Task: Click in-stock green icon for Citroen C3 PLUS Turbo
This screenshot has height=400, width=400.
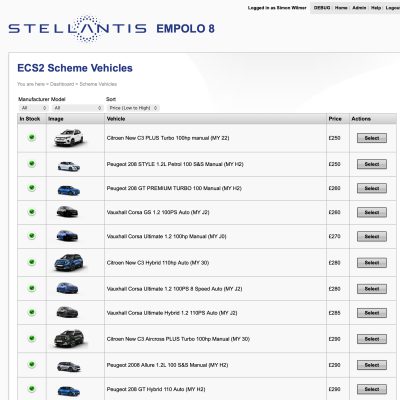Action: coord(32,137)
